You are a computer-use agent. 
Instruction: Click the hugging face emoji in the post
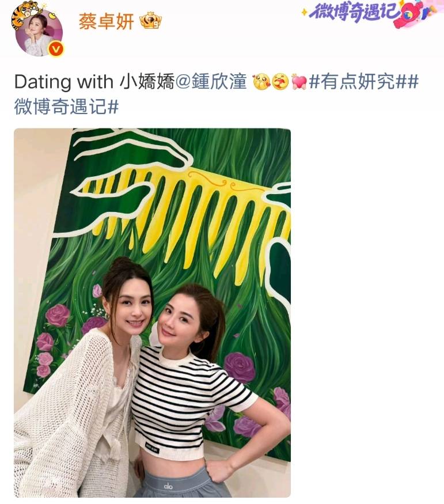coord(280,82)
